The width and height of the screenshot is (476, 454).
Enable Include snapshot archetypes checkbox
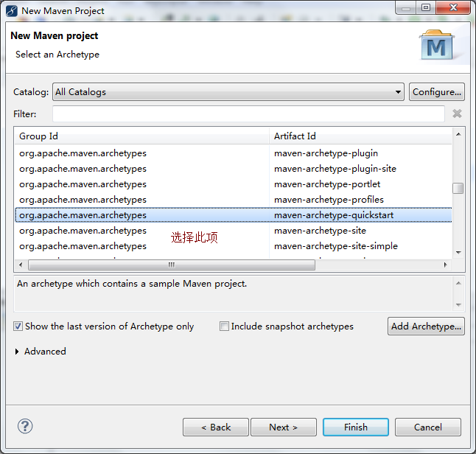click(224, 326)
